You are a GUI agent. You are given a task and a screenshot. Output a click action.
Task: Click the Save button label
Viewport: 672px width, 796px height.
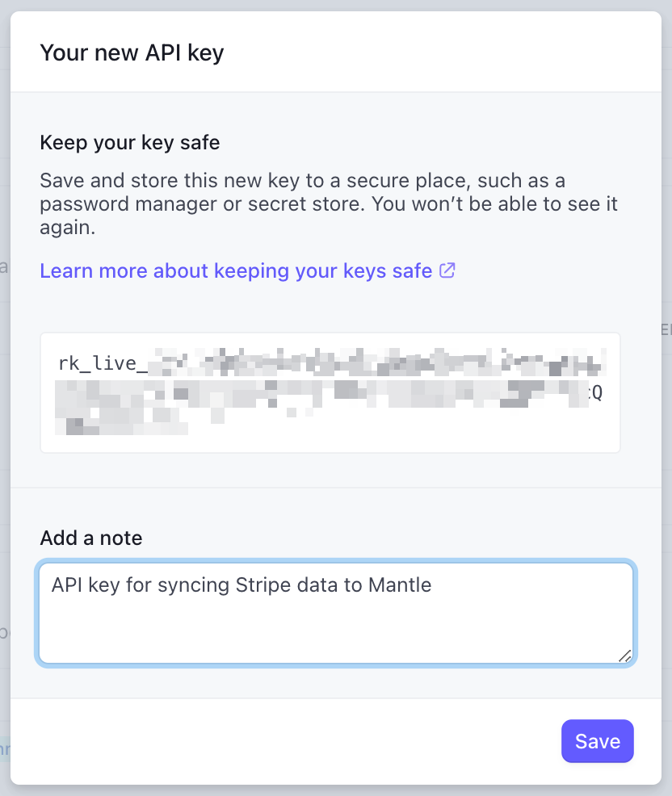(597, 740)
